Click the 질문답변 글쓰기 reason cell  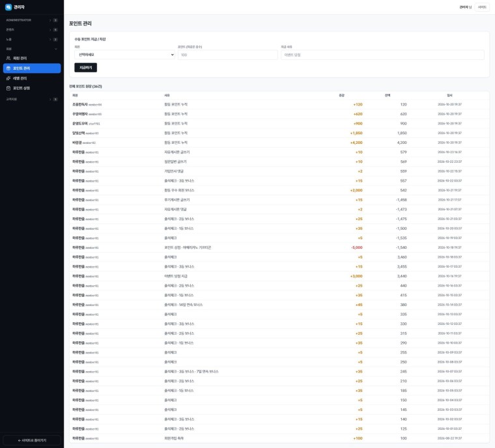pos(175,161)
